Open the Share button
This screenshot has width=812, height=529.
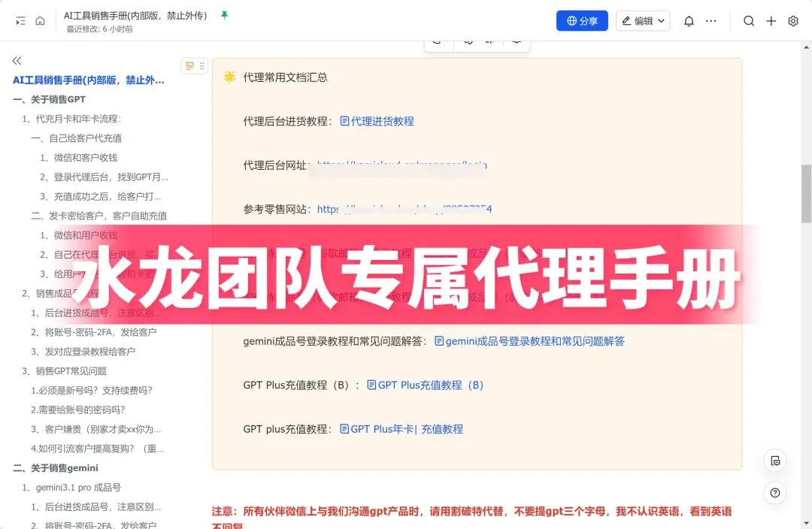[581, 21]
